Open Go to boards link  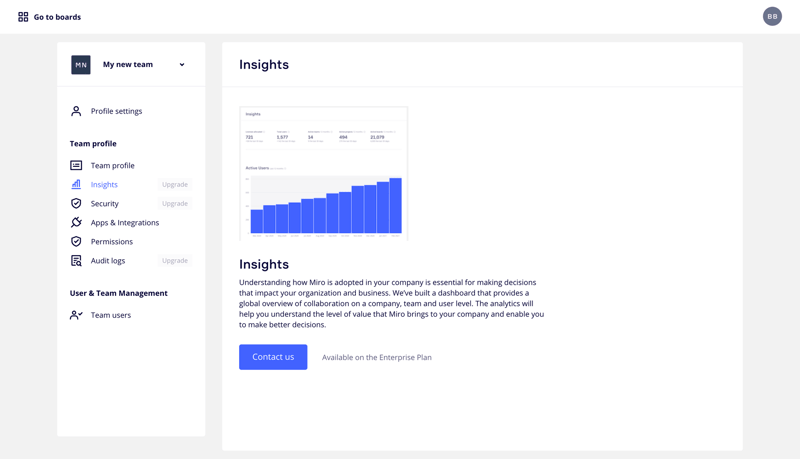[57, 17]
